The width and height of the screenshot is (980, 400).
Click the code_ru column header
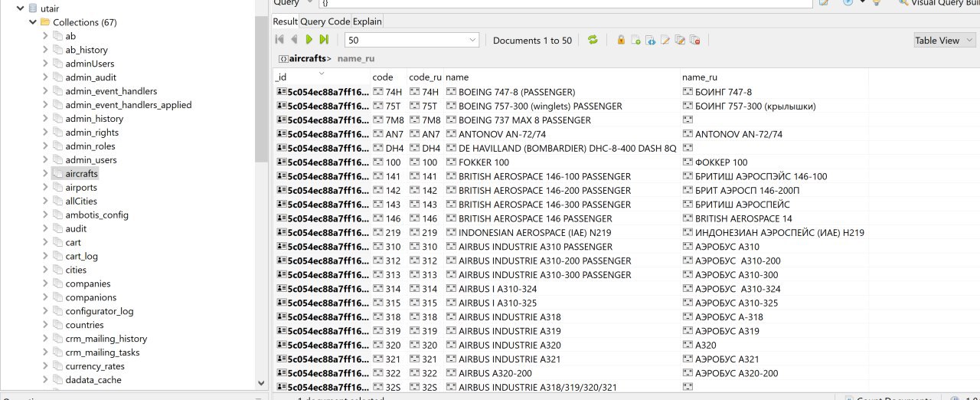[425, 77]
